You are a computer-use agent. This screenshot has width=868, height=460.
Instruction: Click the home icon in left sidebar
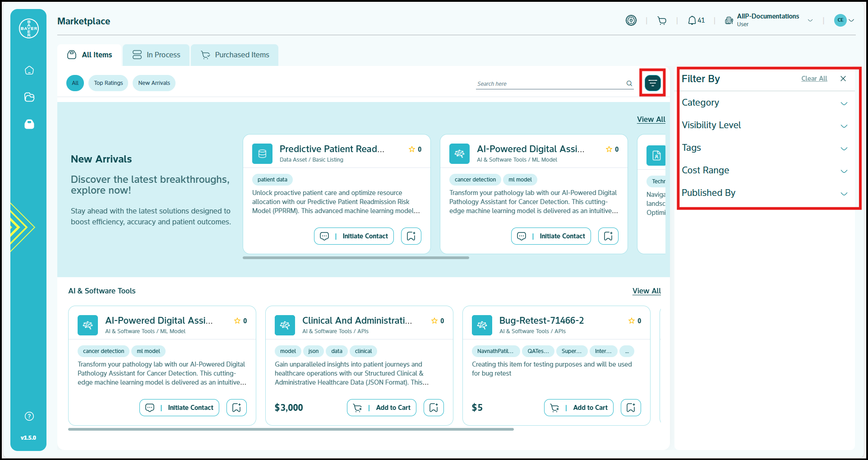[29, 70]
